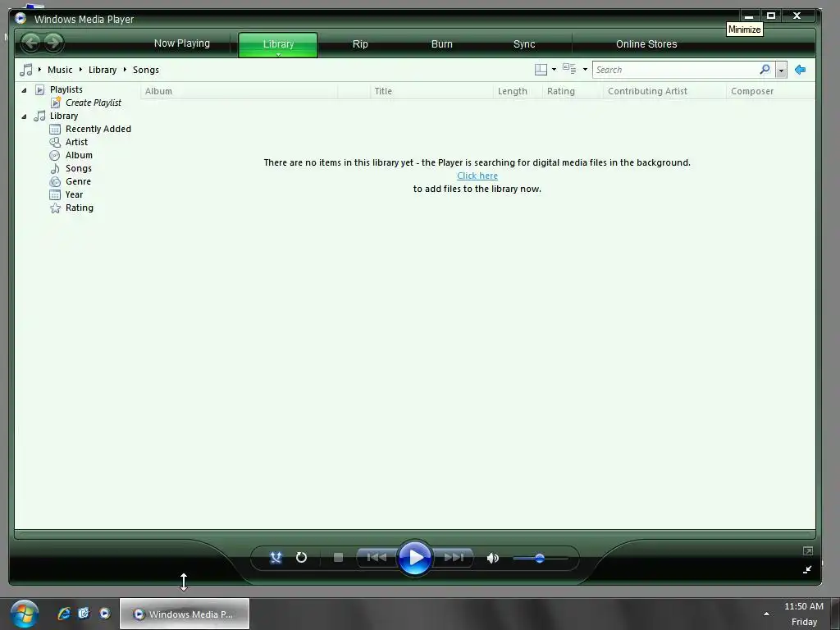Click the Windows Media Player quick launch icon
840x630 pixels.
tap(105, 614)
